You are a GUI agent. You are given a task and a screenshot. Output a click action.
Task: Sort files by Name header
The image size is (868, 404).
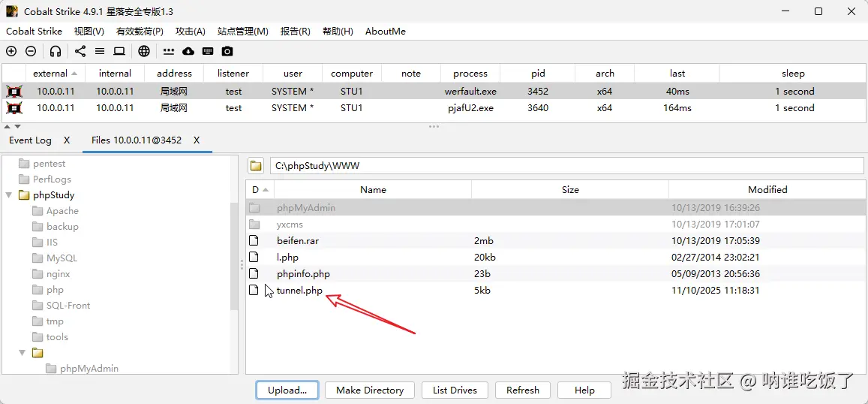[x=373, y=189]
